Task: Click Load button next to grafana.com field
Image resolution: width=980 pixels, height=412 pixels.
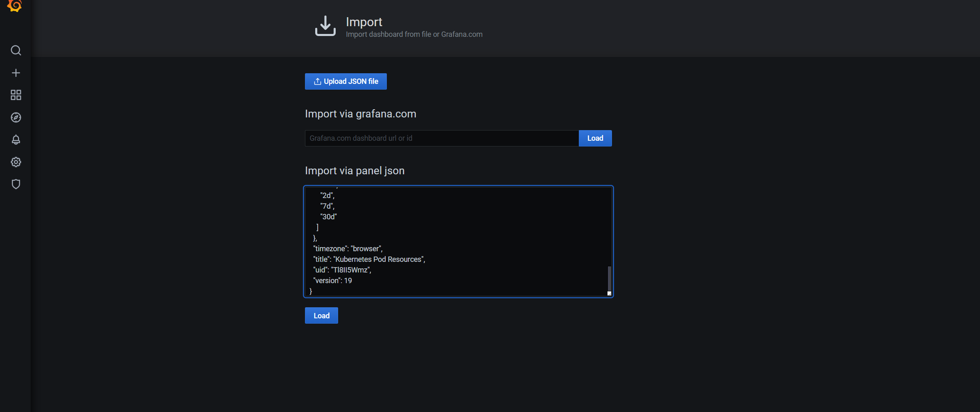Action: pyautogui.click(x=595, y=138)
